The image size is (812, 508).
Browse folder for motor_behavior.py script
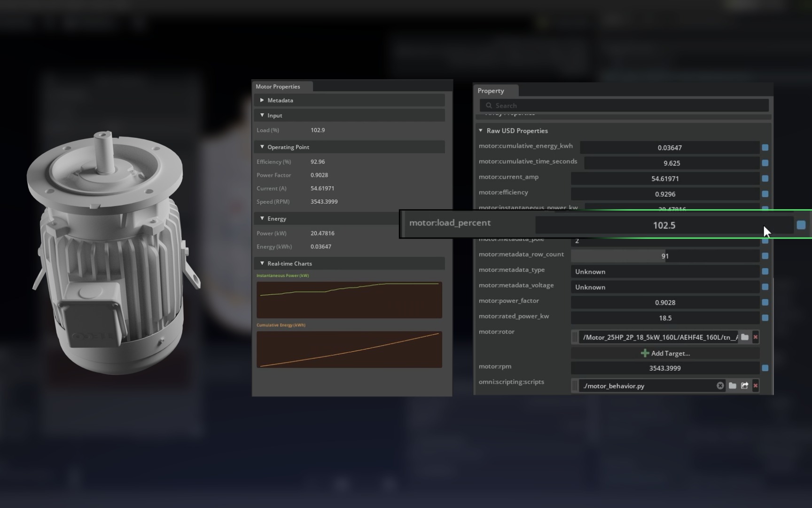coord(733,386)
